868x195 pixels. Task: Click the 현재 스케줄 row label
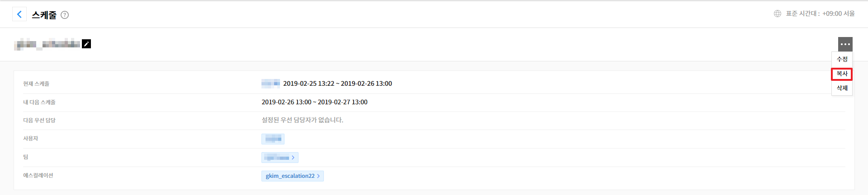click(x=36, y=84)
